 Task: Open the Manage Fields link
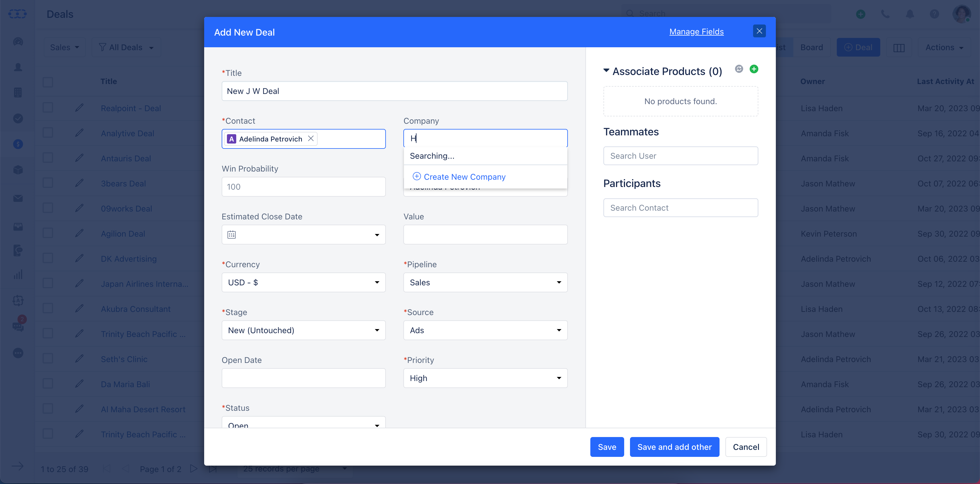(696, 32)
